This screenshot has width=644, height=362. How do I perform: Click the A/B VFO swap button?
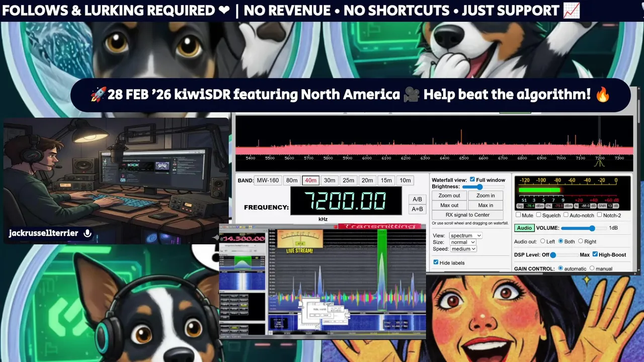(417, 199)
